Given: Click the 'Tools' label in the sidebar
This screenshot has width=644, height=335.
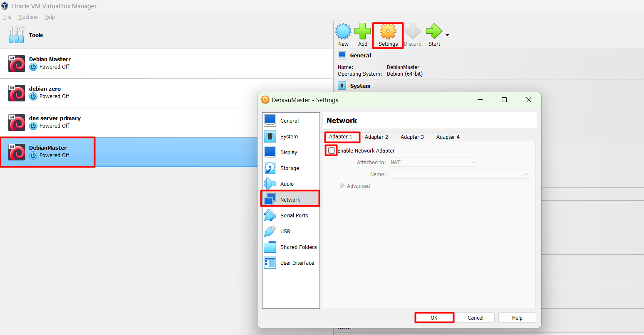Looking at the screenshot, I should [36, 35].
